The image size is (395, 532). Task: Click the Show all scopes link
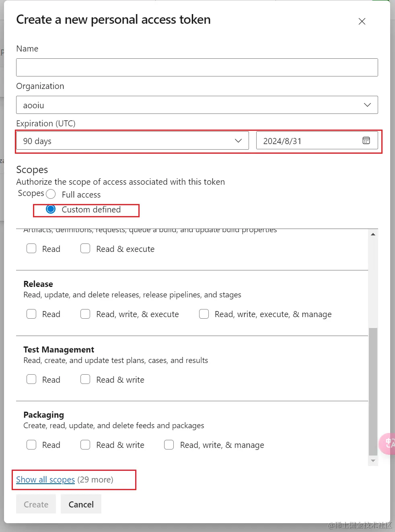(45, 480)
